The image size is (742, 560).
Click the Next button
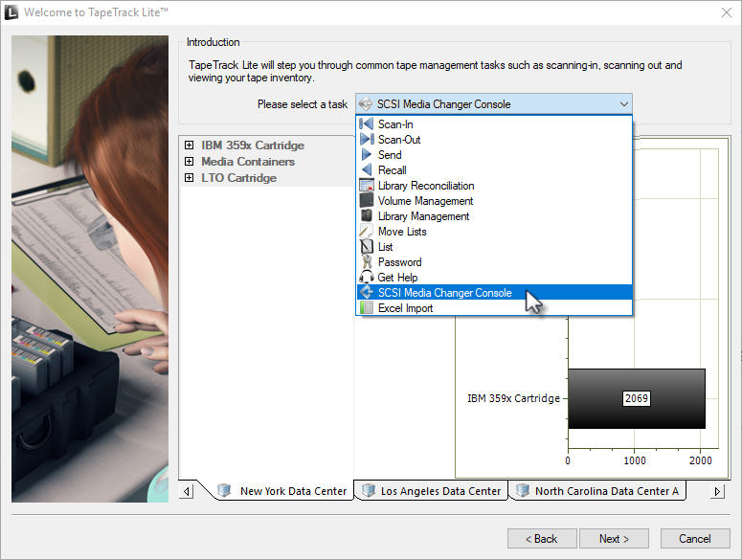614,539
